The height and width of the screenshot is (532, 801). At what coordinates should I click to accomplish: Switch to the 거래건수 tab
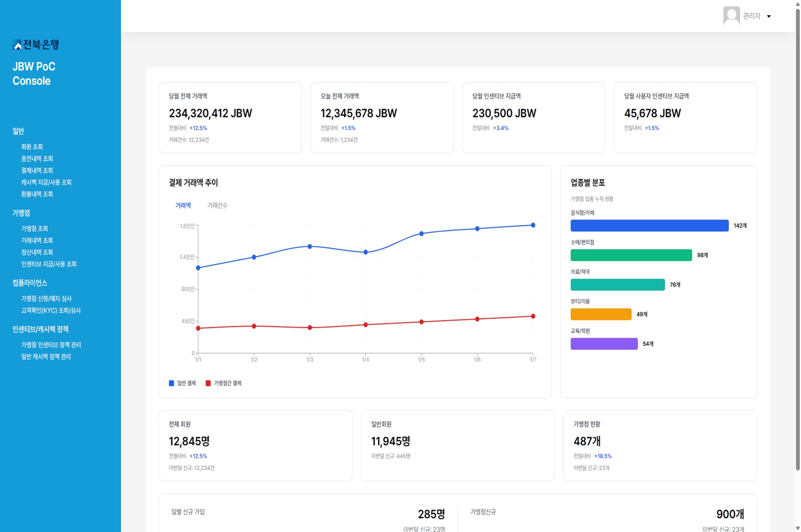pos(217,206)
